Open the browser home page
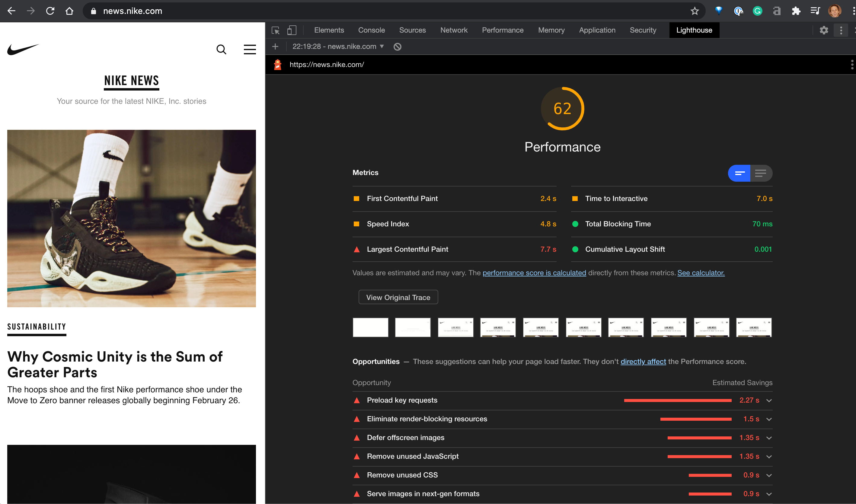The image size is (856, 504). click(69, 11)
